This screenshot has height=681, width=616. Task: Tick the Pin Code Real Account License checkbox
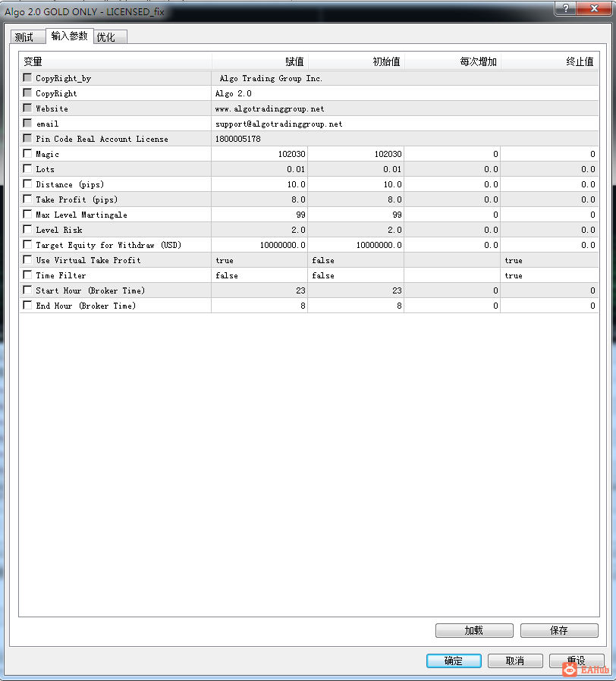point(28,139)
